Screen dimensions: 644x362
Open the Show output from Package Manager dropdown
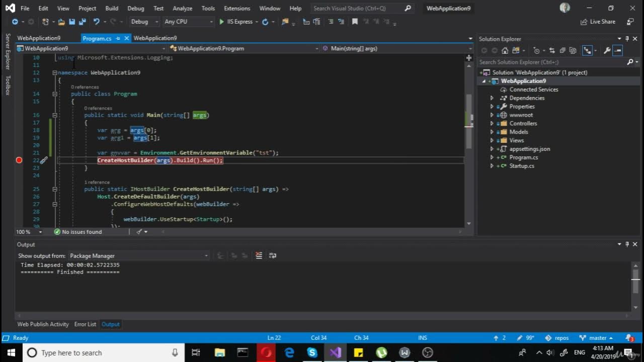(138, 256)
